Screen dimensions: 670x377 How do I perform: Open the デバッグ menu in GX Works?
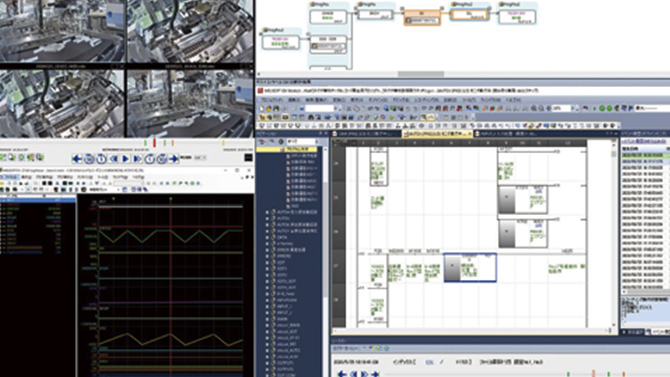[400, 100]
